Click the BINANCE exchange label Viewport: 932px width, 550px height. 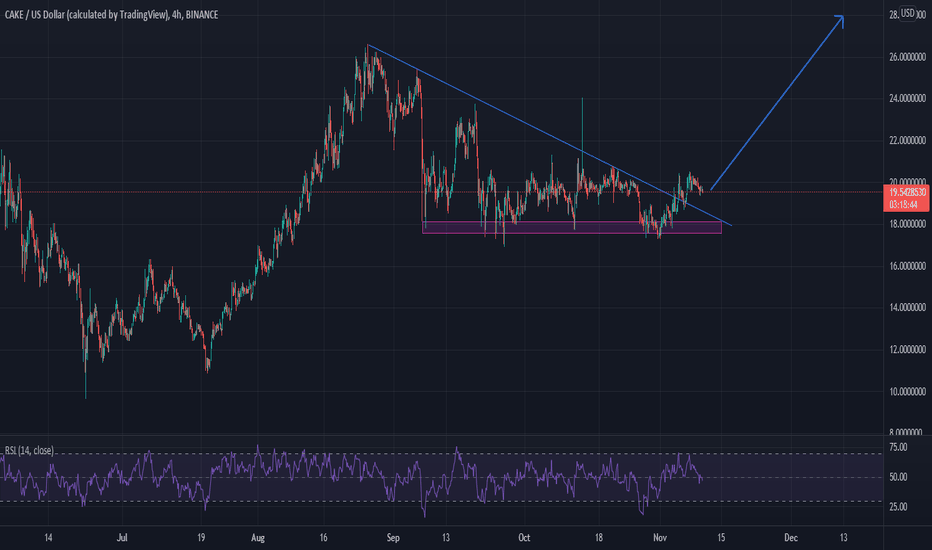(202, 15)
